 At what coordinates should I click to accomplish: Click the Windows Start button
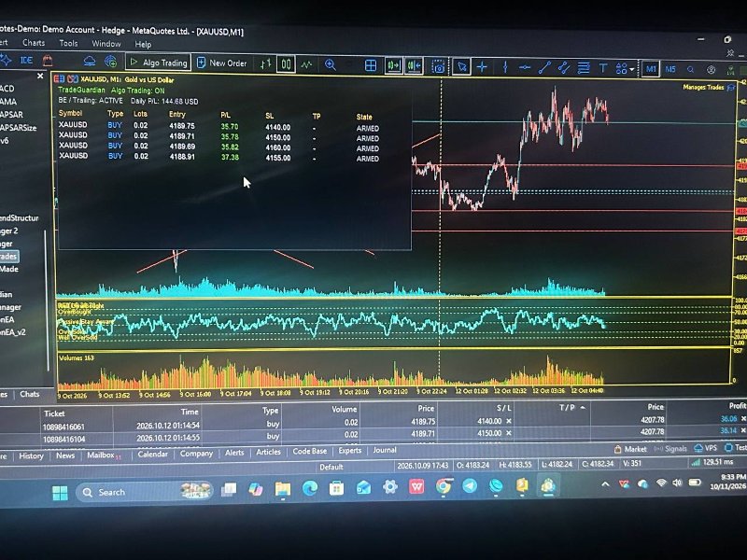click(x=60, y=493)
